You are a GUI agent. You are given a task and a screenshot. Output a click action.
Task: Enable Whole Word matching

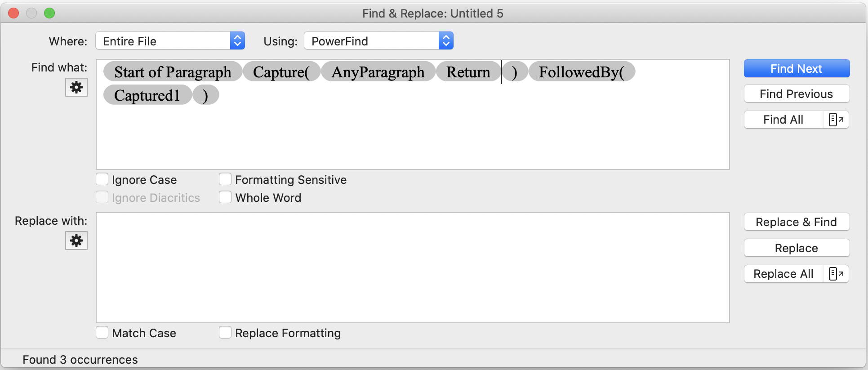(x=225, y=196)
